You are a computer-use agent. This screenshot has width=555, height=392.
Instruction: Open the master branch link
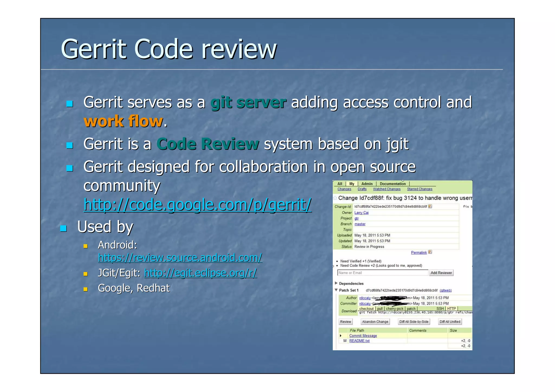coord(360,224)
